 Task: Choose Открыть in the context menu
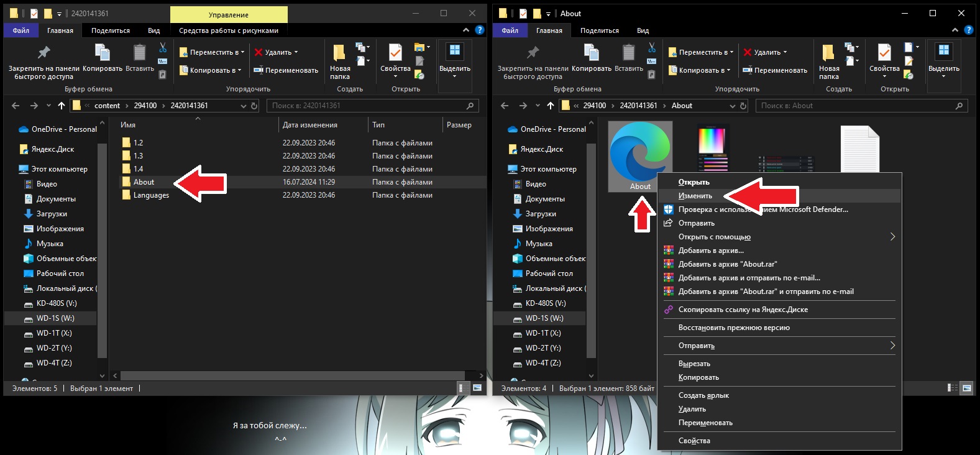coord(779,182)
